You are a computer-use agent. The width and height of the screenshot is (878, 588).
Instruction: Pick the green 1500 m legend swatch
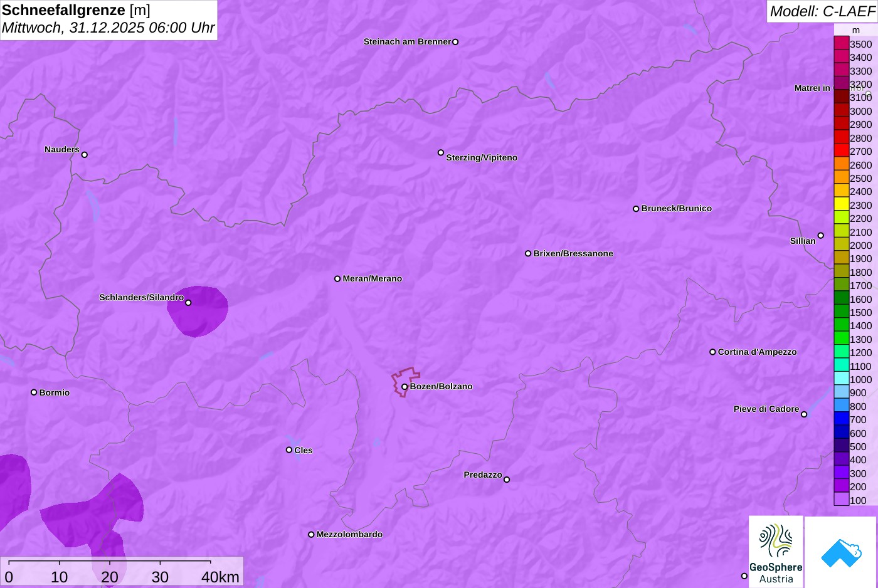click(842, 312)
